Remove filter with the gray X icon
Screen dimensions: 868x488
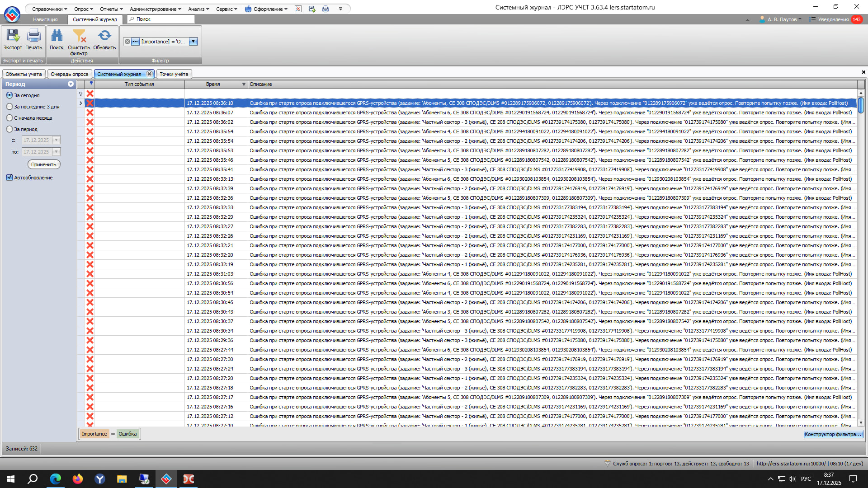(x=127, y=42)
